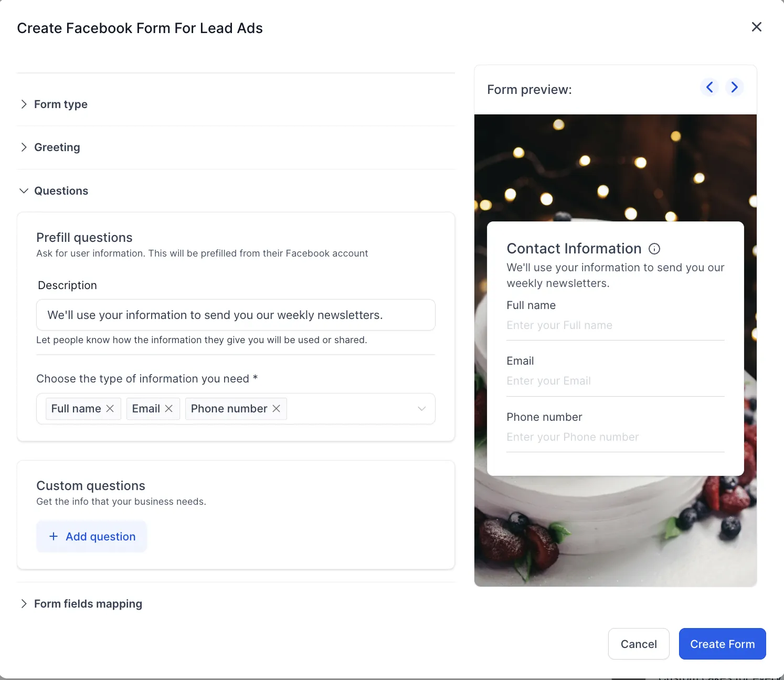Click the Full name preview field
This screenshot has width=784, height=680.
pos(615,325)
